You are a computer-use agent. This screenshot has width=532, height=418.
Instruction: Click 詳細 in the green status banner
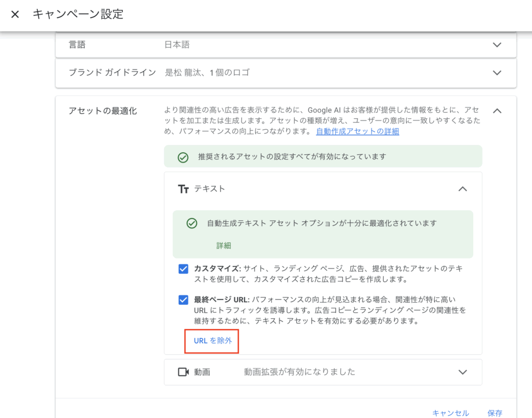pos(223,246)
